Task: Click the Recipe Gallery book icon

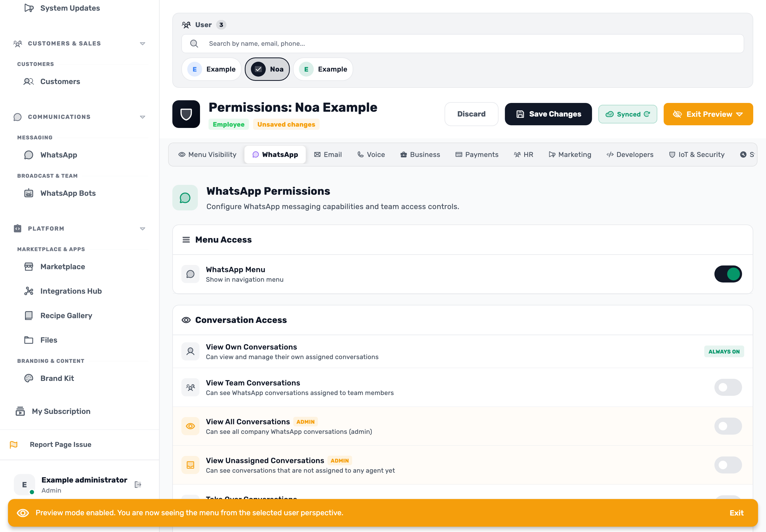Action: (x=29, y=316)
